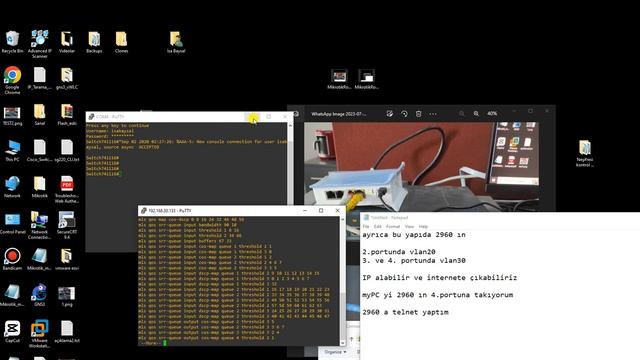Click the router photo in Photos viewer

coord(422,167)
